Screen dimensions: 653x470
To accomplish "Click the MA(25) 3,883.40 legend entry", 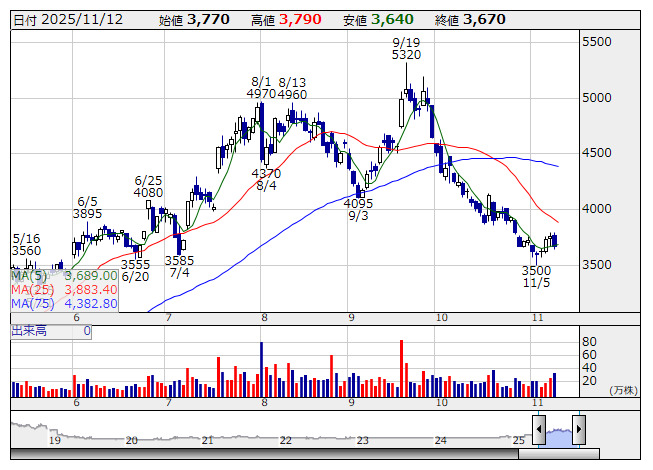I will (64, 290).
